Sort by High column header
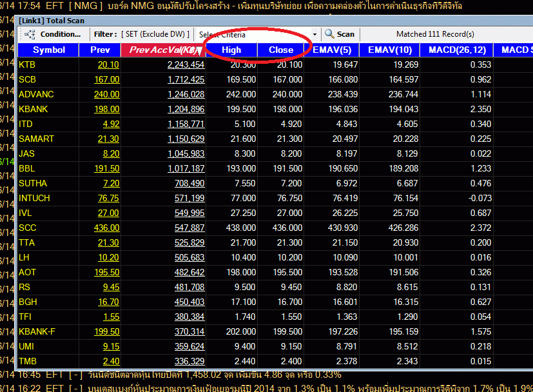The width and height of the screenshot is (533, 392). [x=231, y=50]
